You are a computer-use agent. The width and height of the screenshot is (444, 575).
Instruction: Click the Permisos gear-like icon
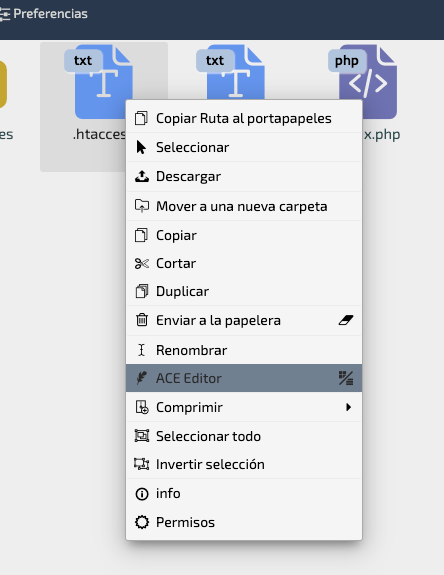pos(142,522)
